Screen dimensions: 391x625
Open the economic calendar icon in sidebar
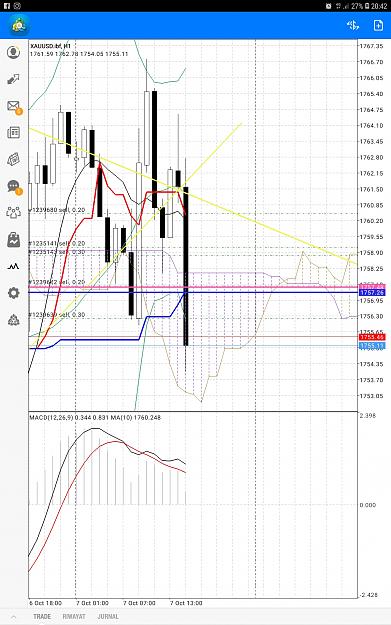[14, 159]
